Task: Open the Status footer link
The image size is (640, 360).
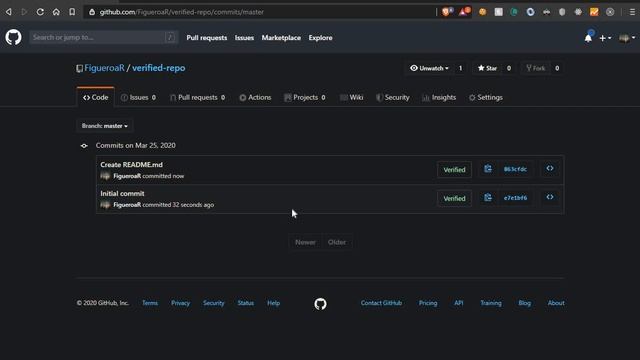Action: pyautogui.click(x=245, y=303)
